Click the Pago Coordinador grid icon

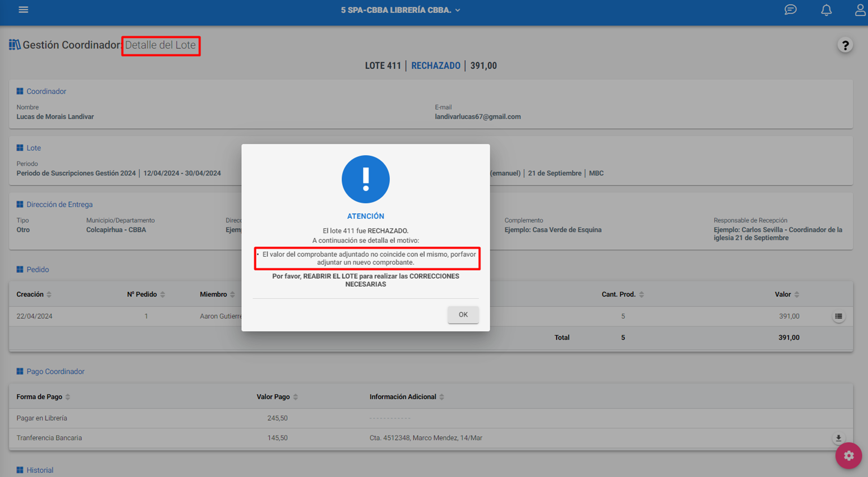point(20,371)
